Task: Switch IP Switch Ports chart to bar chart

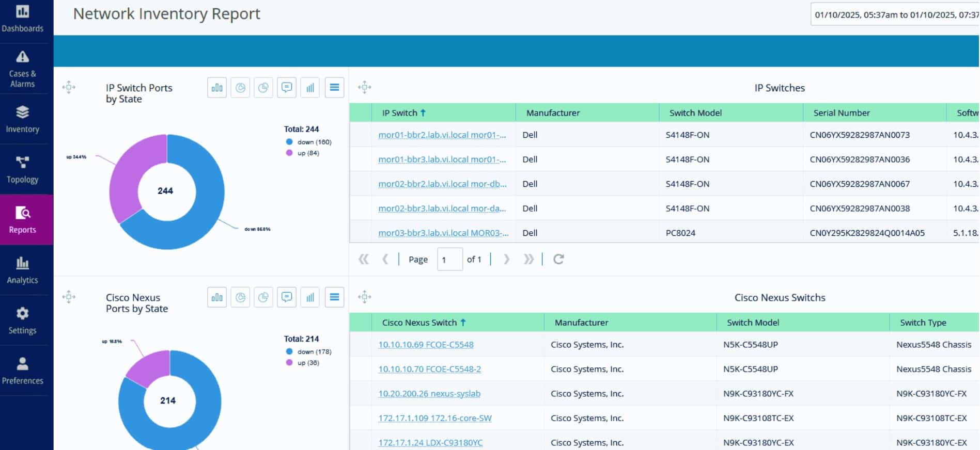Action: [x=217, y=88]
